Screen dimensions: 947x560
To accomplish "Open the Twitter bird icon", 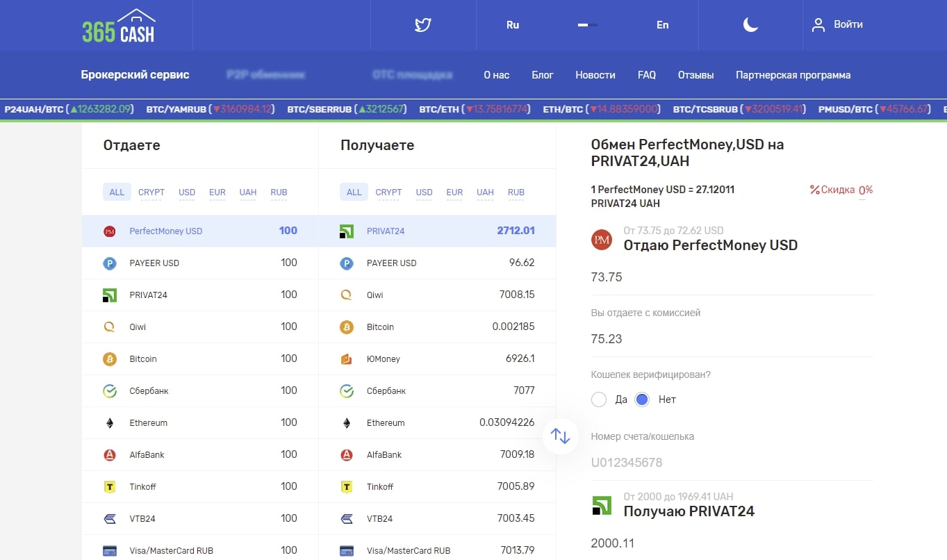I will pyautogui.click(x=423, y=25).
